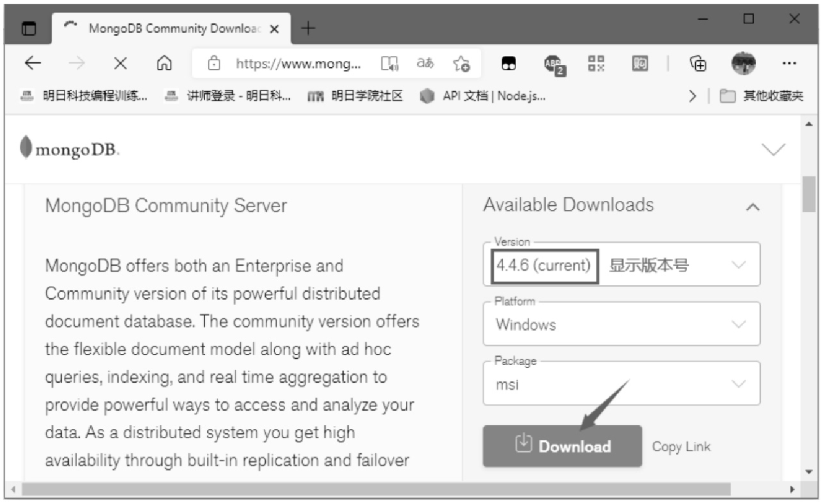Open the API 文档 | Node.js bookmark
The height and width of the screenshot is (504, 823).
pyautogui.click(x=483, y=96)
